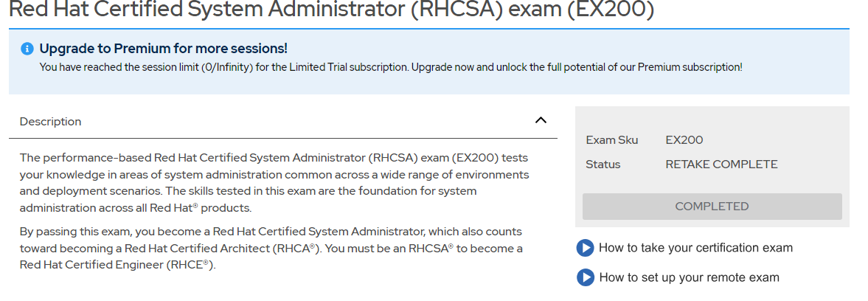Click play icon beside certification exam guide
Screen dimensions: 868x301
pos(585,248)
